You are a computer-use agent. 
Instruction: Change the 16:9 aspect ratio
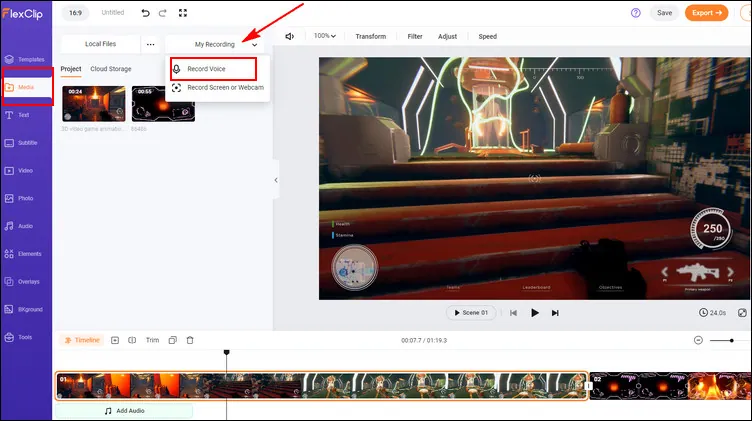coord(75,13)
